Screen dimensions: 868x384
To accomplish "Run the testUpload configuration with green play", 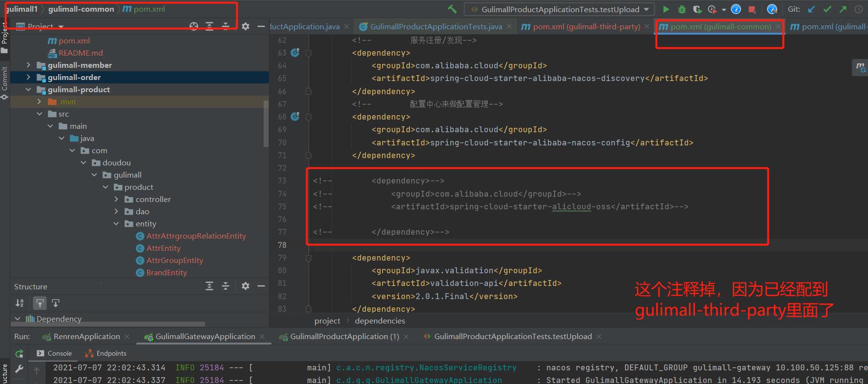I will [666, 9].
